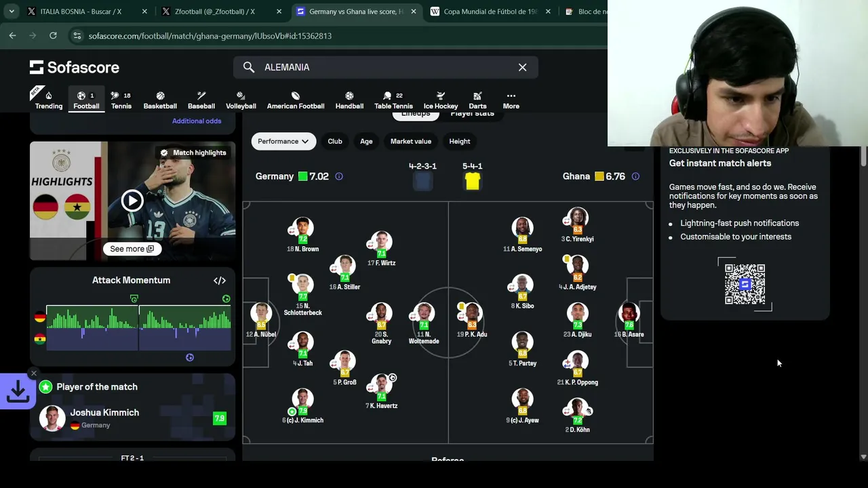Show Germany rating info icon
The height and width of the screenshot is (488, 868).
(x=339, y=176)
